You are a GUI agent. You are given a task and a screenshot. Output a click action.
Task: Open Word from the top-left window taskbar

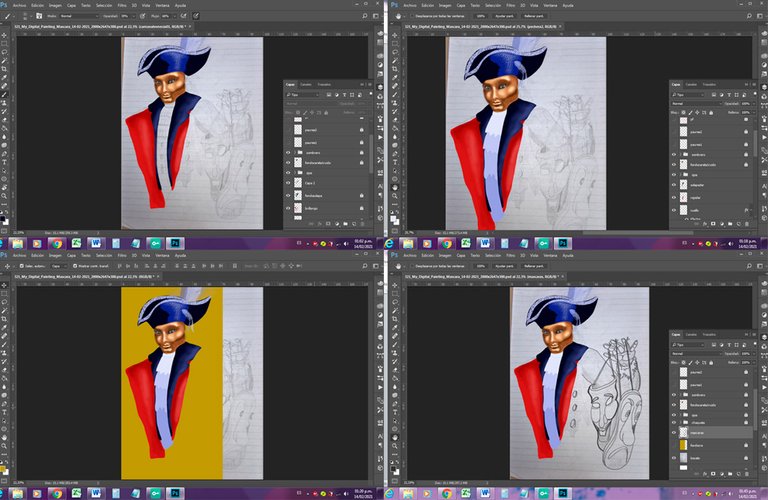96,243
